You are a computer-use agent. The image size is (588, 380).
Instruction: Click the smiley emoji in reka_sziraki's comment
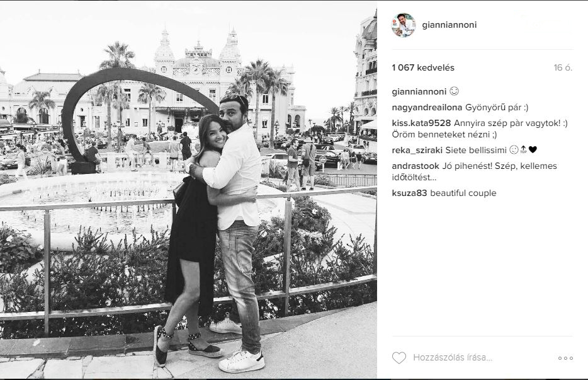point(514,150)
